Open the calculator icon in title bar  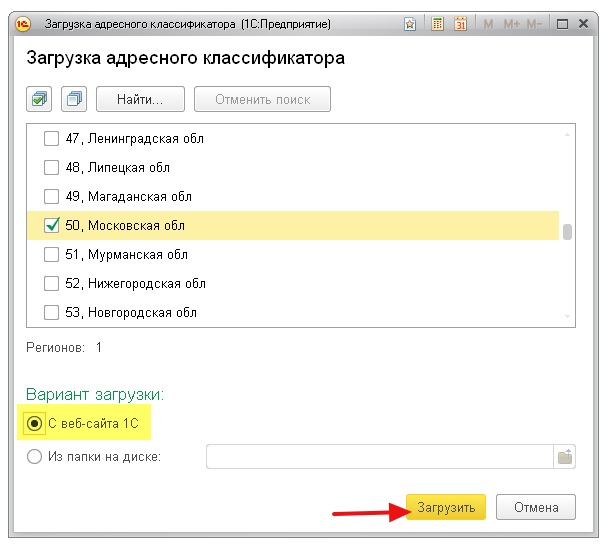point(437,24)
